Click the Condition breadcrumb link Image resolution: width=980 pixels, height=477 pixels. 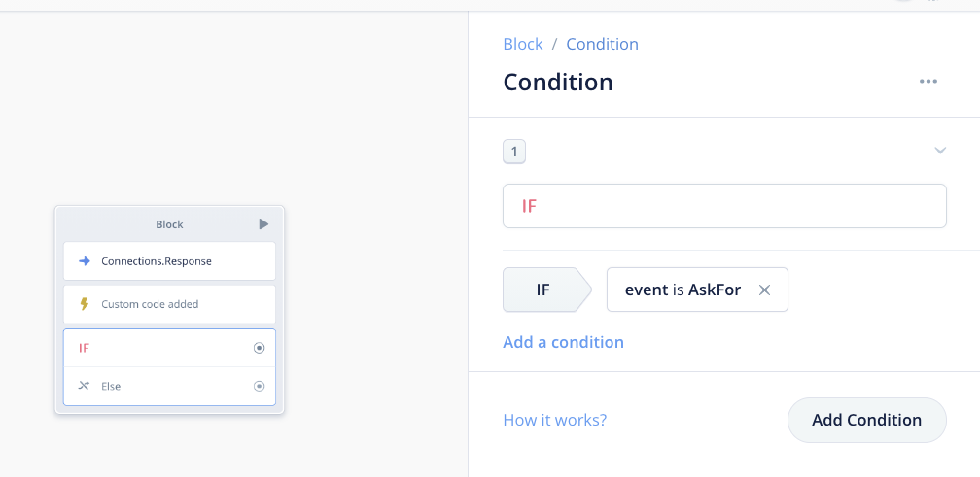click(602, 44)
